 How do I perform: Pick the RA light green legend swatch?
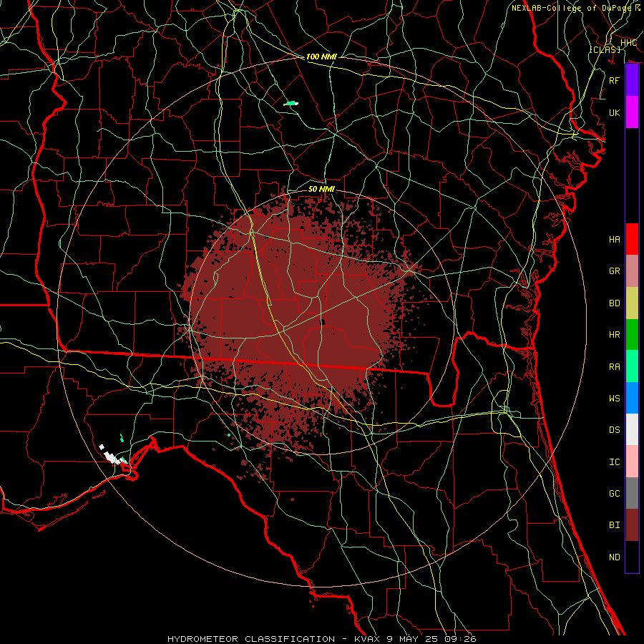click(632, 366)
